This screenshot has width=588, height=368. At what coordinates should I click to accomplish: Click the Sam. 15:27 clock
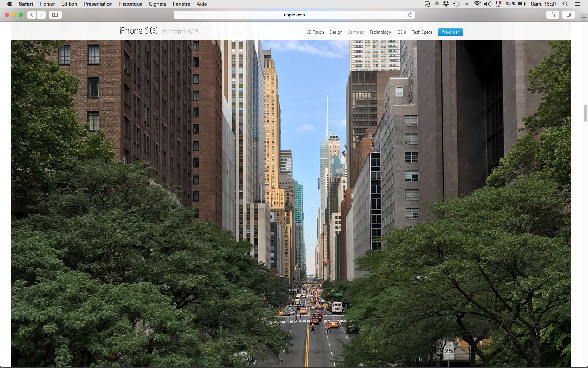(544, 4)
